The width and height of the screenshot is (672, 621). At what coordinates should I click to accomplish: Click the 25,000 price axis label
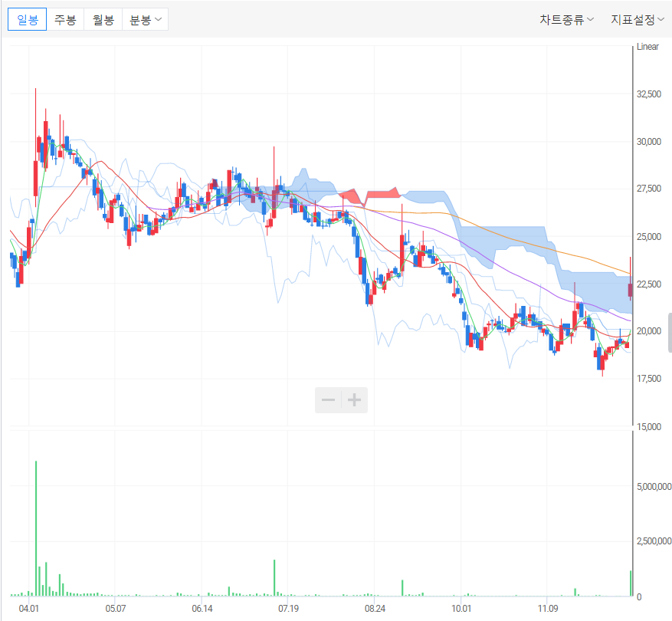(649, 237)
